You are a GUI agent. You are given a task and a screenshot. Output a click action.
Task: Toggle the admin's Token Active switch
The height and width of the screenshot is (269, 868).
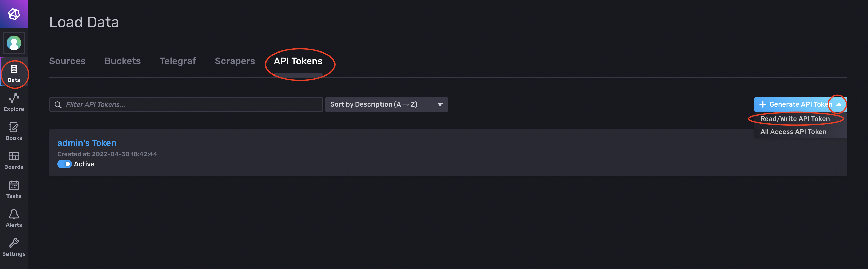64,164
